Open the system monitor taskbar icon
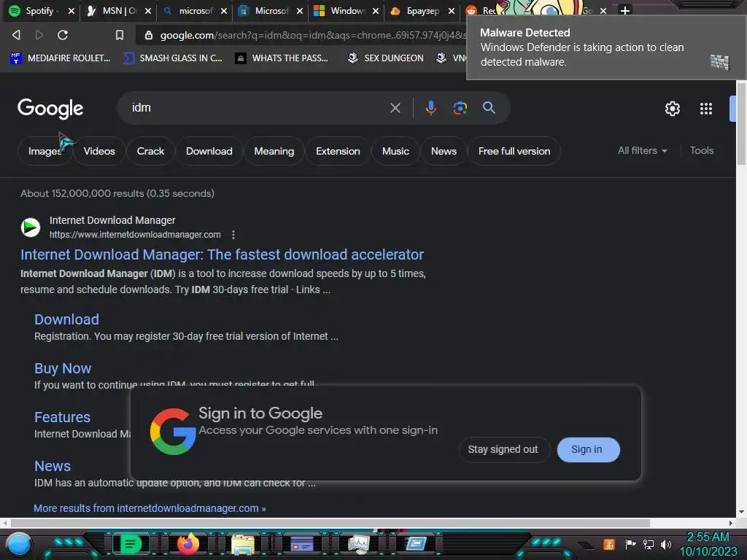Screen dimensions: 747x560 (359, 544)
